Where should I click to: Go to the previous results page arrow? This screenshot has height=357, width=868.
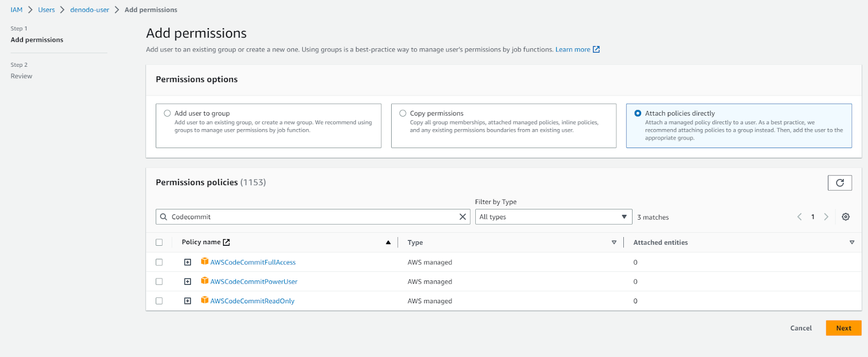(x=799, y=217)
